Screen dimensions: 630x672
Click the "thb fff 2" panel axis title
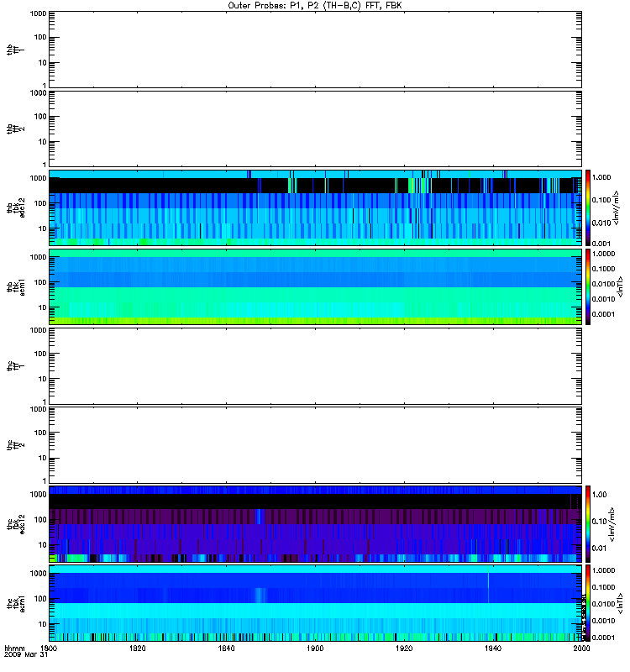coord(15,129)
